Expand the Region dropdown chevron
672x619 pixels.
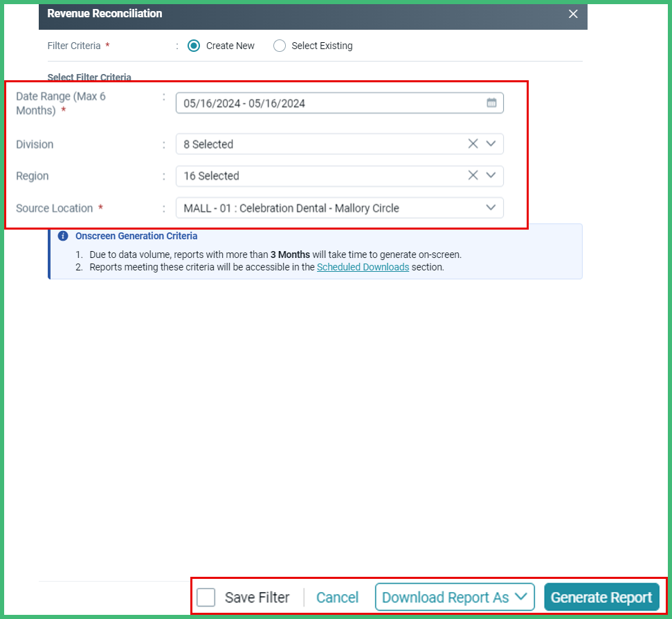pyautogui.click(x=491, y=176)
